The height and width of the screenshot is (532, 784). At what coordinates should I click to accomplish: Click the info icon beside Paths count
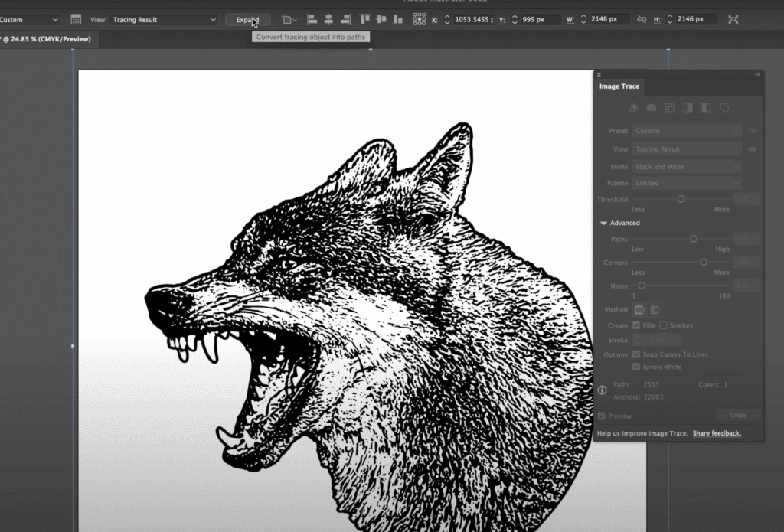(602, 390)
